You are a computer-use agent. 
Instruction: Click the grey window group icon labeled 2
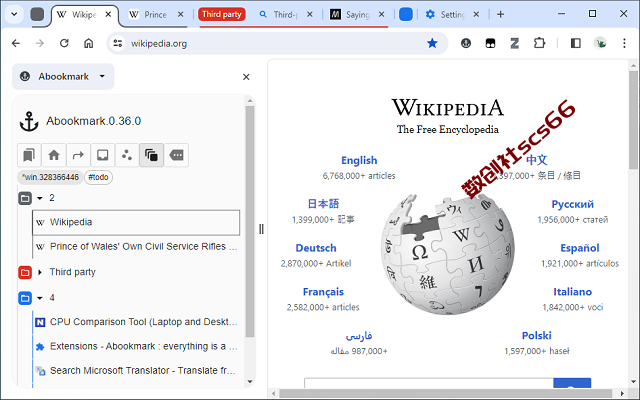25,198
